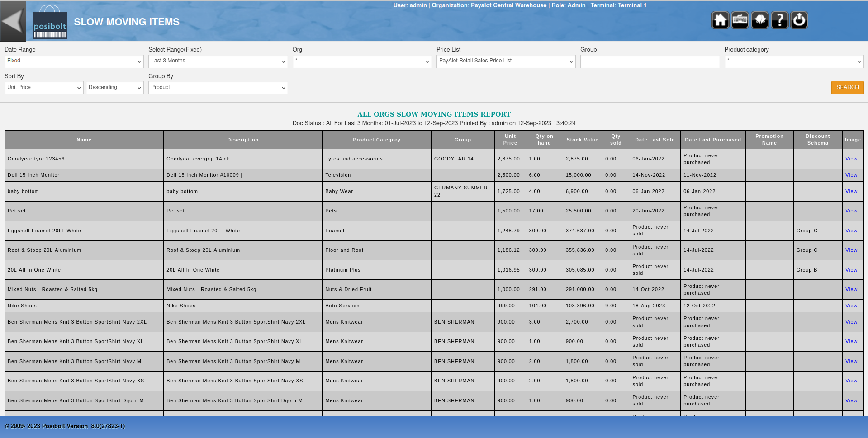This screenshot has height=438, width=868.
Task: View image for Roof & Stoep 20L Aluminium
Action: pyautogui.click(x=851, y=250)
